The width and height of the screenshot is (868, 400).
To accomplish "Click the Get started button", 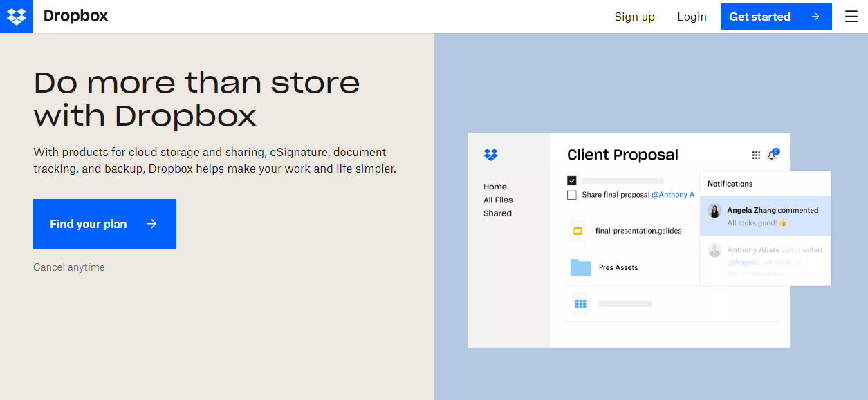I will (x=776, y=17).
